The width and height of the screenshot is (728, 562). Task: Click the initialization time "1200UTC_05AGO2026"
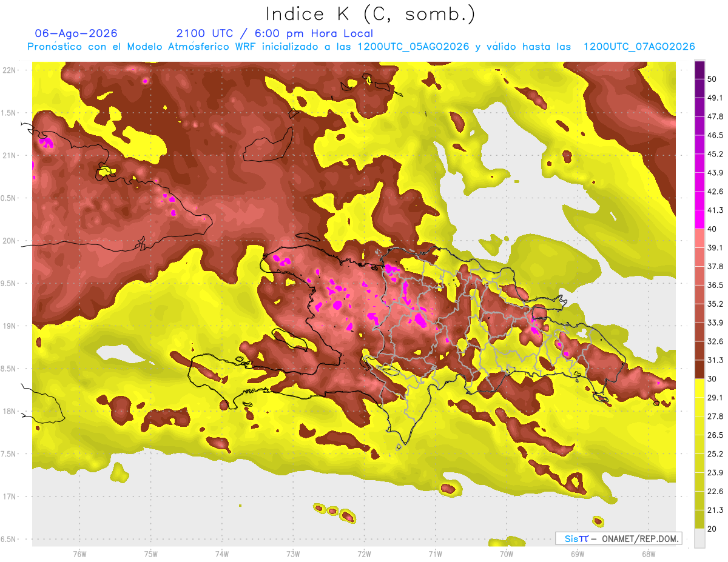[413, 47]
